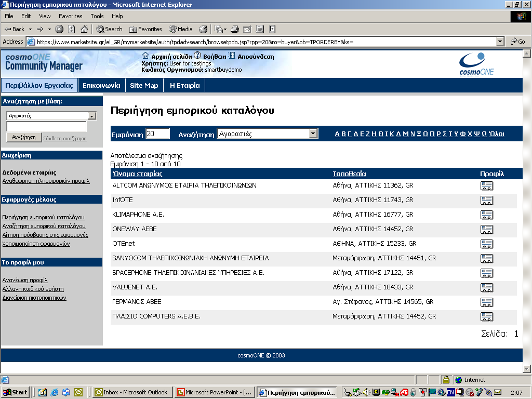This screenshot has height=399, width=532.
Task: Open profile icon for SPACEPHONE row
Action: [487, 273]
